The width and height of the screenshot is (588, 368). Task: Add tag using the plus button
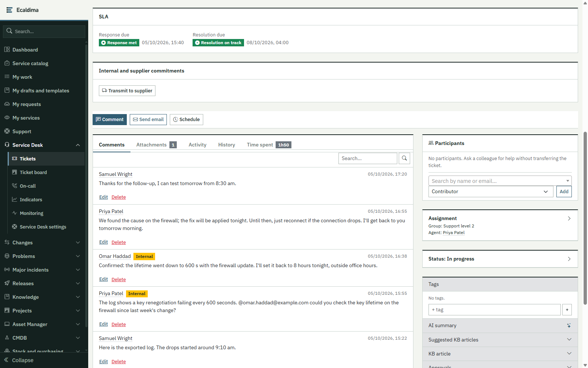coord(567,310)
